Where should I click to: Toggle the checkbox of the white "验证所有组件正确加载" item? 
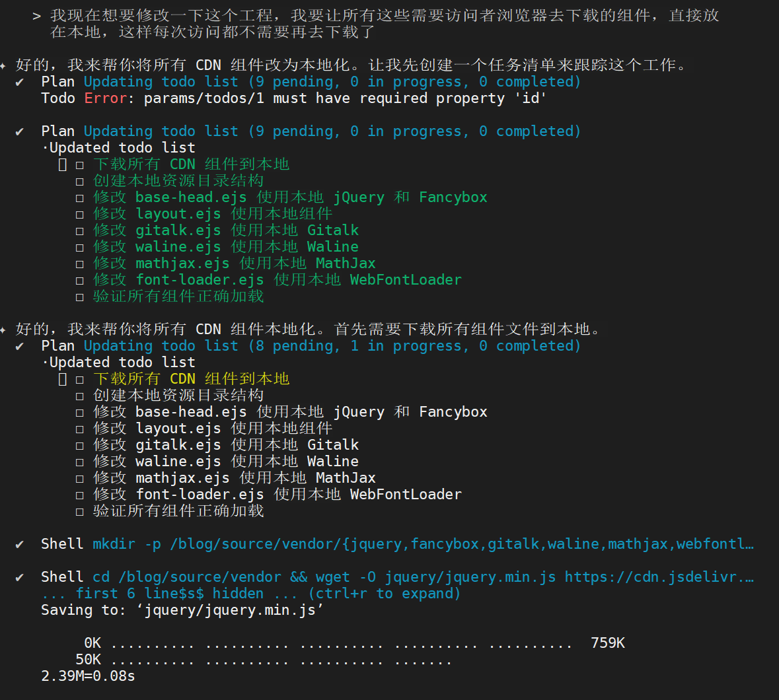80,512
